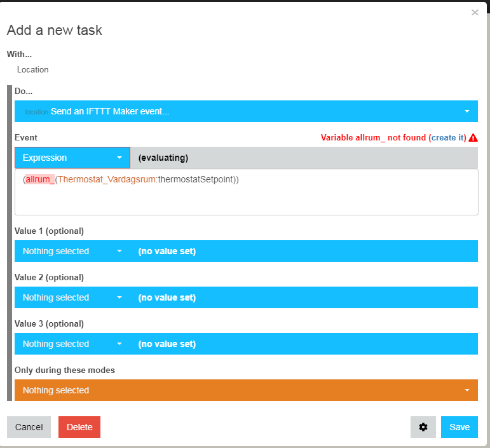Click the Cancel button
Image resolution: width=490 pixels, height=448 pixels.
pyautogui.click(x=29, y=427)
